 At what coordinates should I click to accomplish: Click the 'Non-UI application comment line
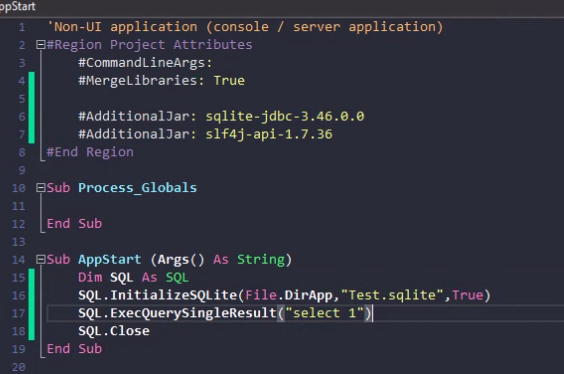(245, 27)
